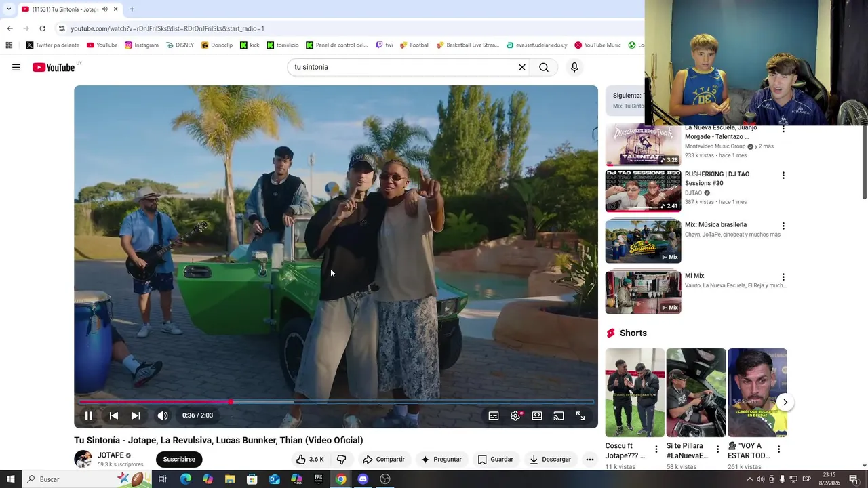Screen dimensions: 868x488
Task: Open La Nueva Escuela Talentazo thumbnail
Action: pyautogui.click(x=643, y=145)
